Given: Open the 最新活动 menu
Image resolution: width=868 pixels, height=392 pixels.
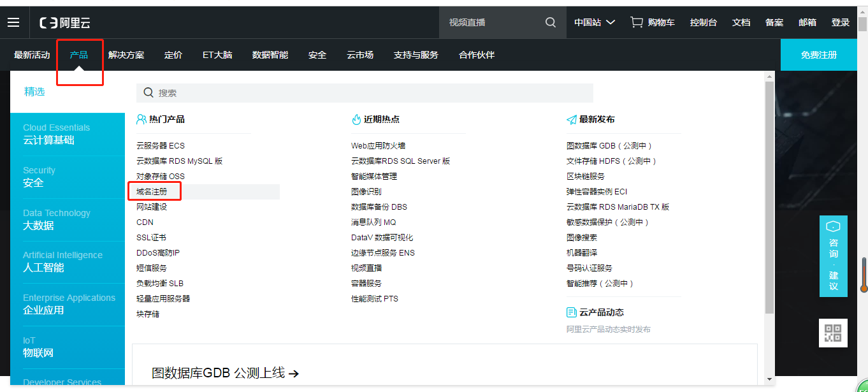Looking at the screenshot, I should 32,55.
